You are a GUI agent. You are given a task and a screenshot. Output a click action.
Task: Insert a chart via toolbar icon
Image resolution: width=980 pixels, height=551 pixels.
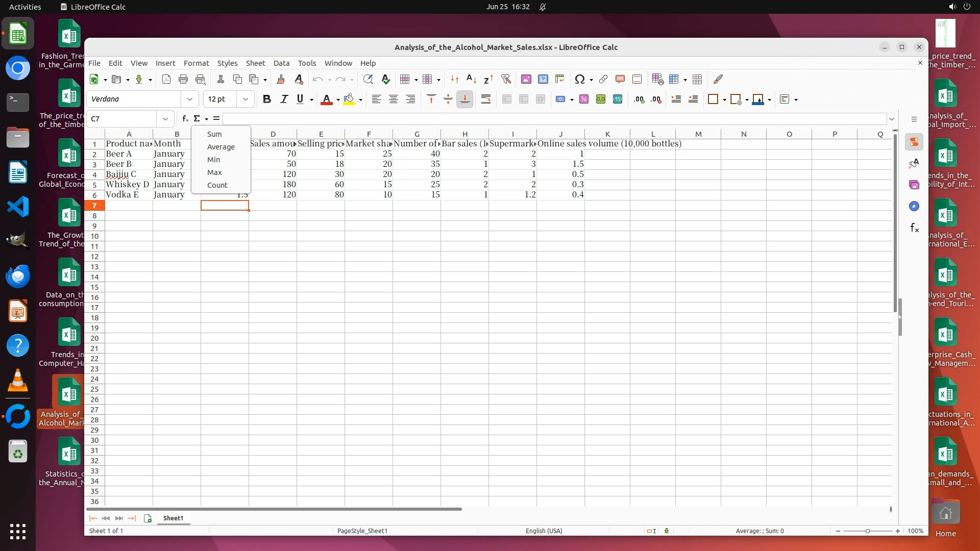click(x=543, y=79)
